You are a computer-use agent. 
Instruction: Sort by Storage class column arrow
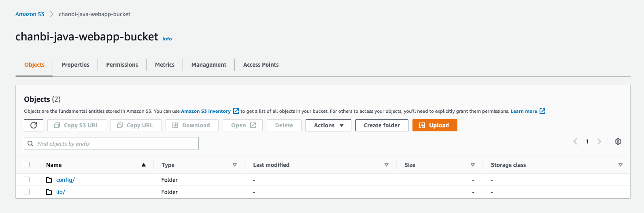621,165
